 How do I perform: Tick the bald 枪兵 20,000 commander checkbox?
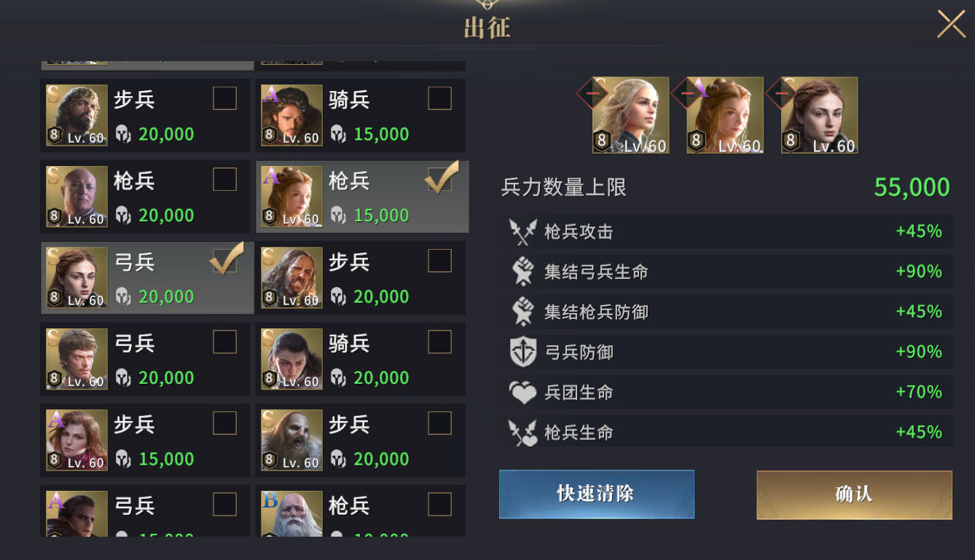[x=224, y=179]
